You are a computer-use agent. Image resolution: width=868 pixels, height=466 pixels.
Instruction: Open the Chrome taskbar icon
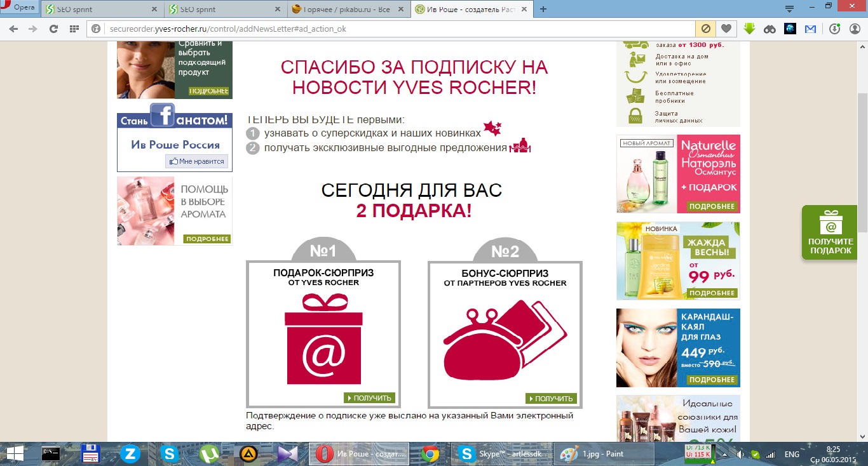click(431, 454)
